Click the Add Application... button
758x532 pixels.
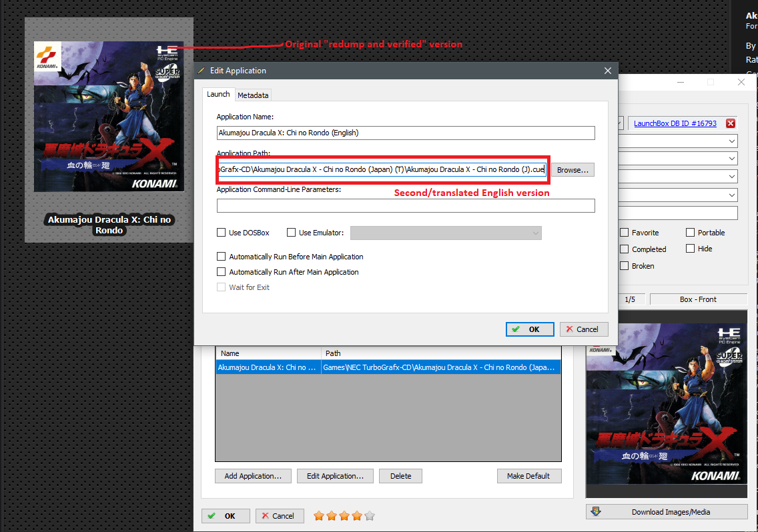[x=253, y=476]
